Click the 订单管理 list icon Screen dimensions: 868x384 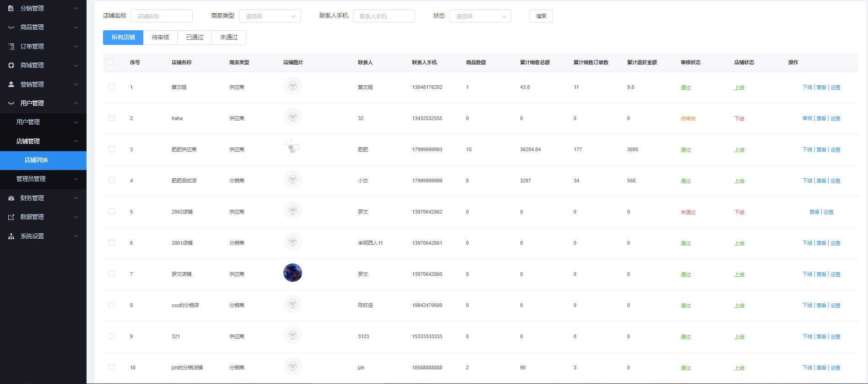pyautogui.click(x=11, y=46)
